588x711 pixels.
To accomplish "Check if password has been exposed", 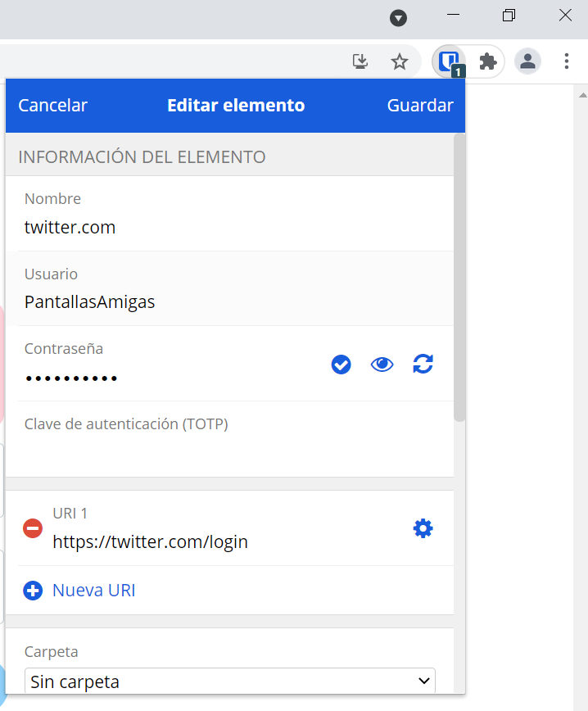I will point(341,365).
